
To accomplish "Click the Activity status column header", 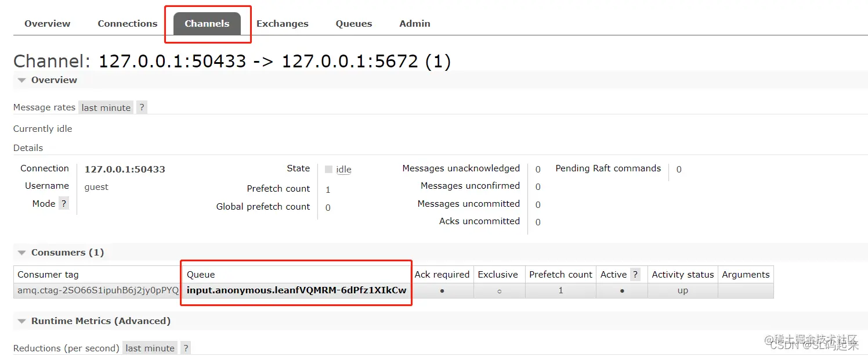I will click(x=683, y=275).
